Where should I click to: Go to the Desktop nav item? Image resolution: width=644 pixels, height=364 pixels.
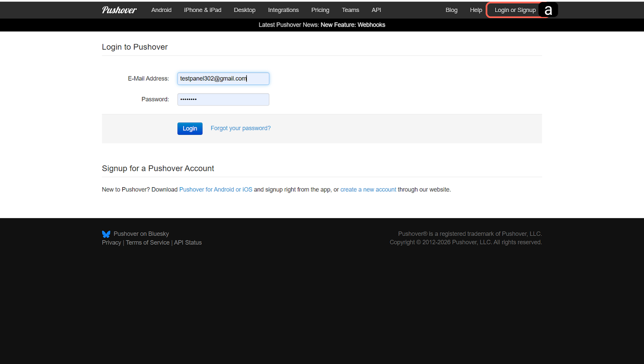pyautogui.click(x=244, y=10)
